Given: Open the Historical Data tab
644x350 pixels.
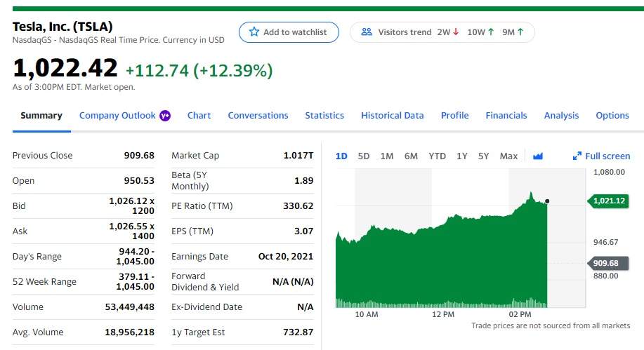Looking at the screenshot, I should pyautogui.click(x=393, y=115).
